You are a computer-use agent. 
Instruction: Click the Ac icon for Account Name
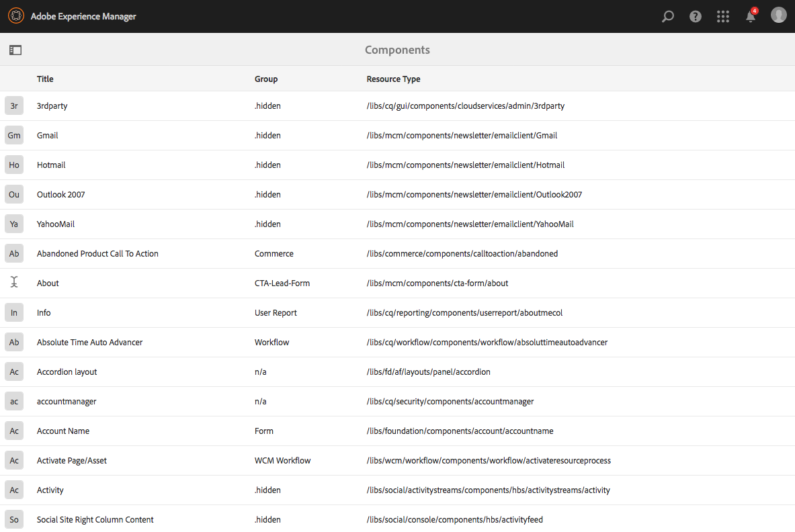(14, 431)
